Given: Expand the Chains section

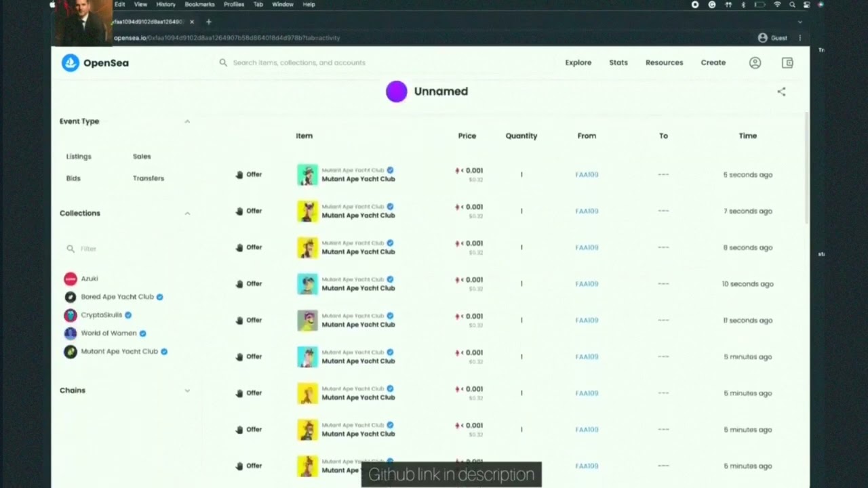Looking at the screenshot, I should 187,390.
